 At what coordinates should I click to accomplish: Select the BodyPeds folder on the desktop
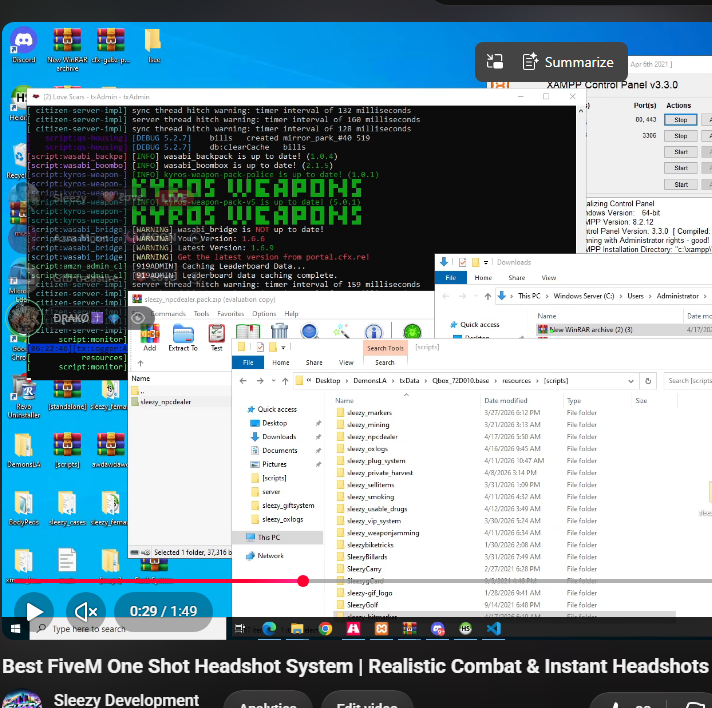click(x=24, y=508)
